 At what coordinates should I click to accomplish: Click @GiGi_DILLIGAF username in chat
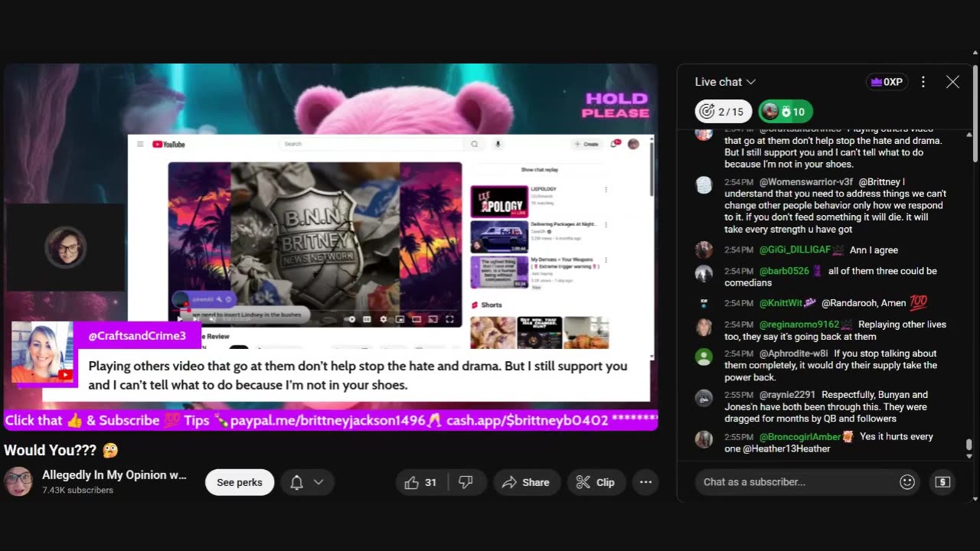[795, 250]
